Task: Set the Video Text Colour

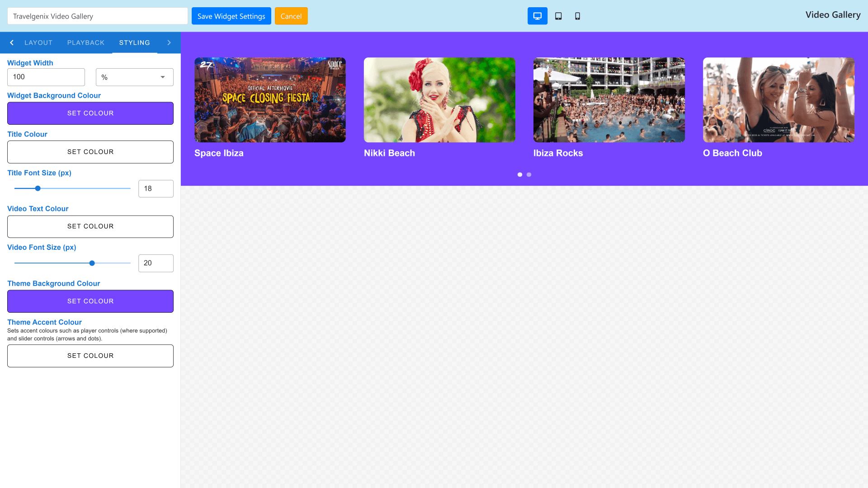Action: [90, 226]
